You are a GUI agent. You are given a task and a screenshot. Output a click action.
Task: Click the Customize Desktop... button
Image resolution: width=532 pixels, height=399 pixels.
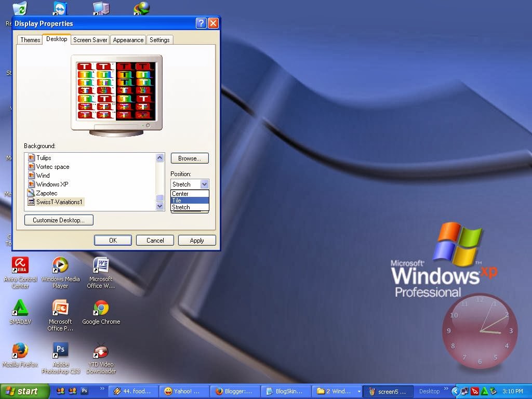(x=59, y=220)
